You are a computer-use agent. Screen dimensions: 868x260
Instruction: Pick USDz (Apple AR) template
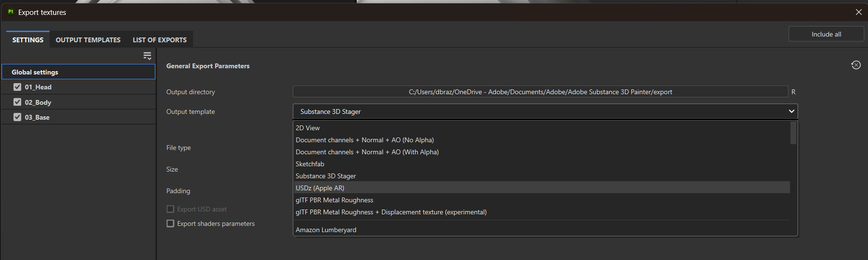click(x=542, y=188)
